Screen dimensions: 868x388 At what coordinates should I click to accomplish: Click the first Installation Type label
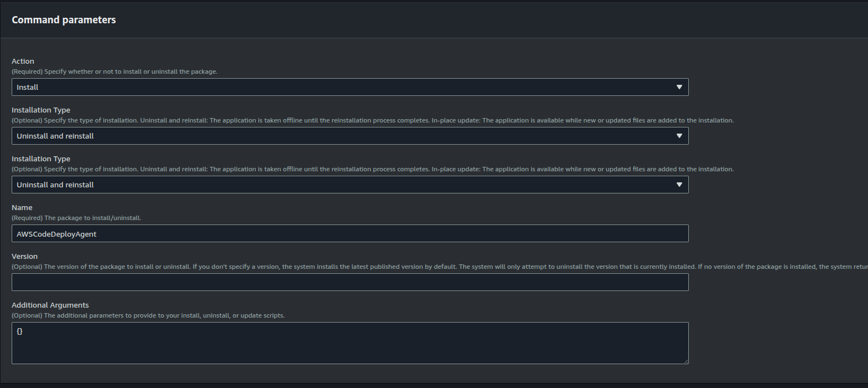41,110
